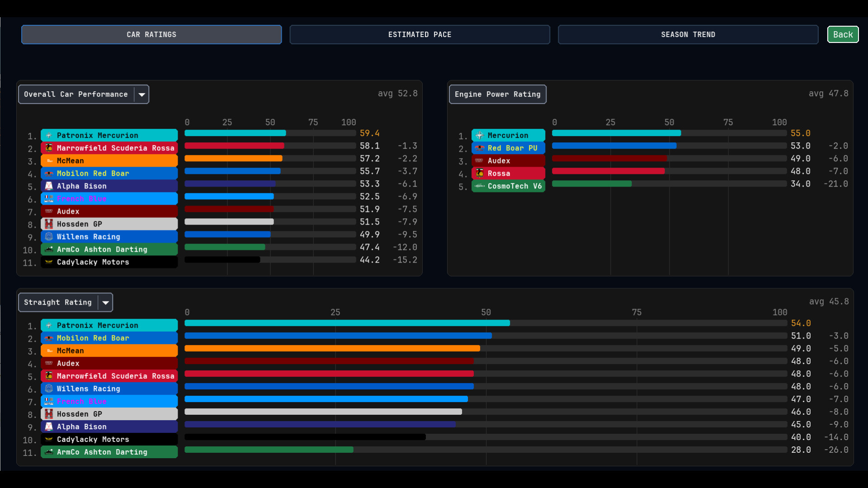Click Red Boar PU engine logo
This screenshot has height=488, width=868.
[x=480, y=148]
